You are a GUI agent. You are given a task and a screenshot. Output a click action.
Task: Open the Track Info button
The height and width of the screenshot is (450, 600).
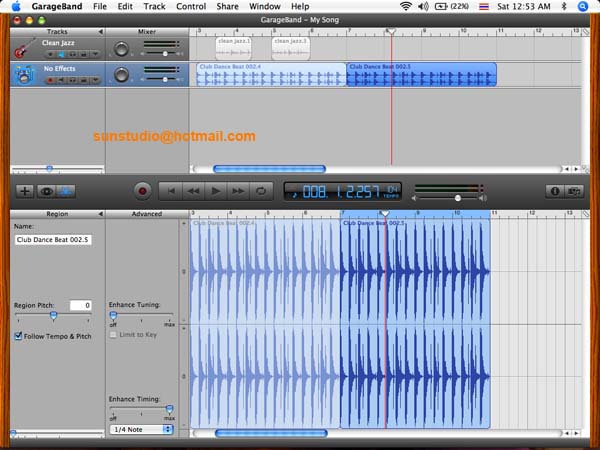pos(555,191)
